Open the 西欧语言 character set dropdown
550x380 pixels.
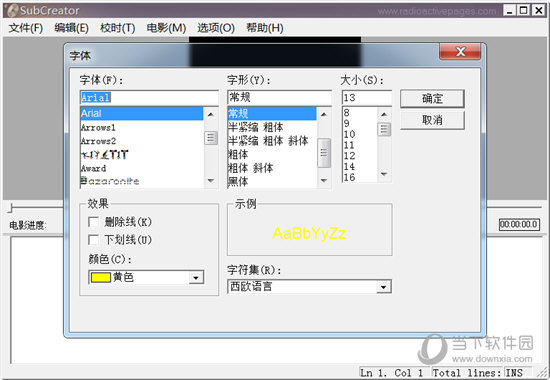point(384,287)
